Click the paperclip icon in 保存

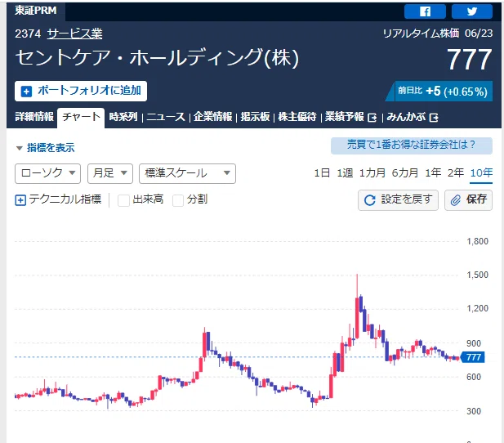click(x=456, y=200)
